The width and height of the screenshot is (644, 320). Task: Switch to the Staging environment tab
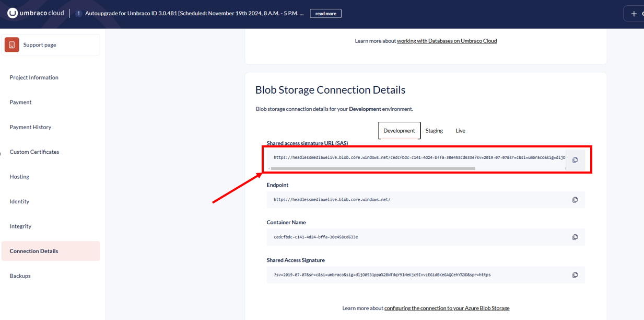[434, 131]
